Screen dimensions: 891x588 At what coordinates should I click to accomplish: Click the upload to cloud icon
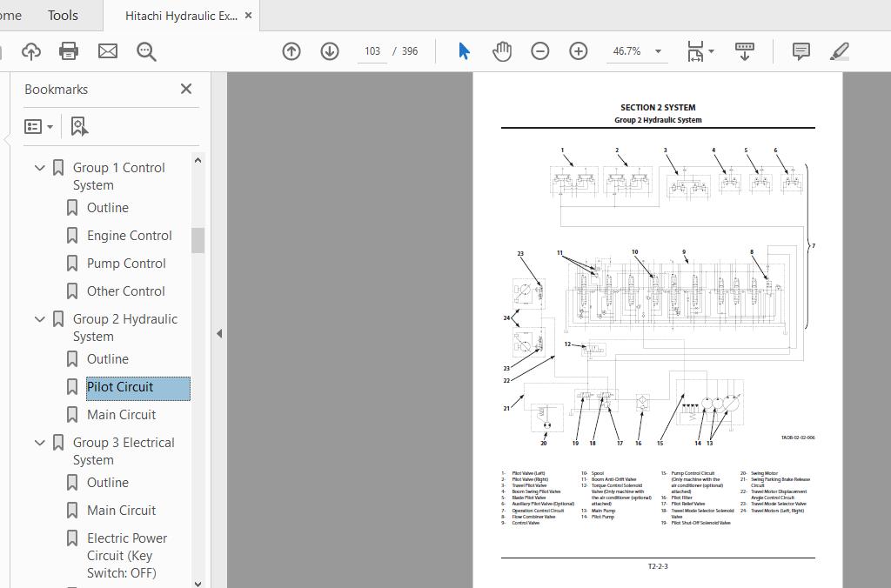[x=31, y=51]
